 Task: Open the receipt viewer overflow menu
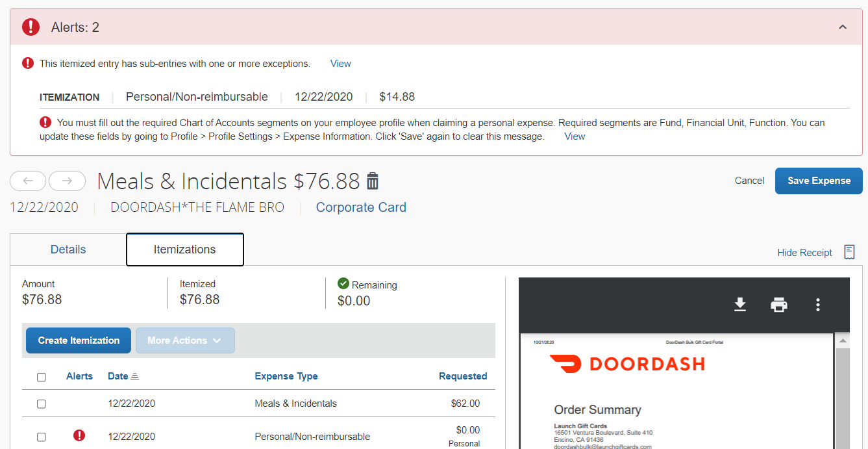click(x=817, y=304)
